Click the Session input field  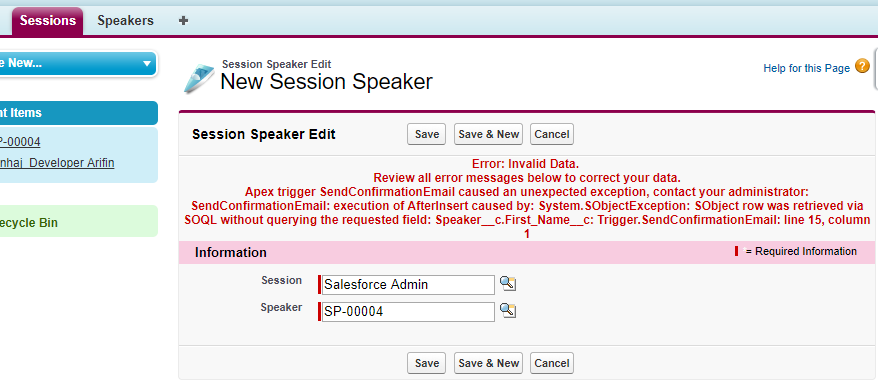[408, 285]
